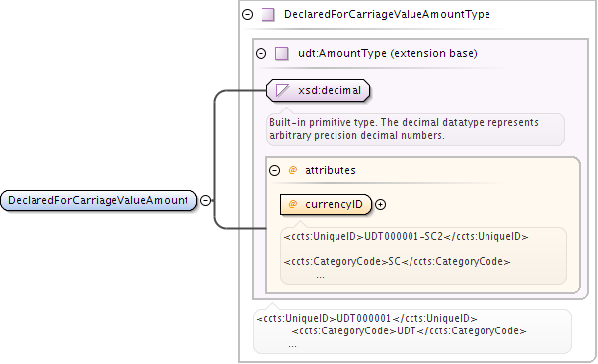The image size is (598, 364).
Task: Click the udt:AmountType (extension base) label
Action: click(x=388, y=53)
